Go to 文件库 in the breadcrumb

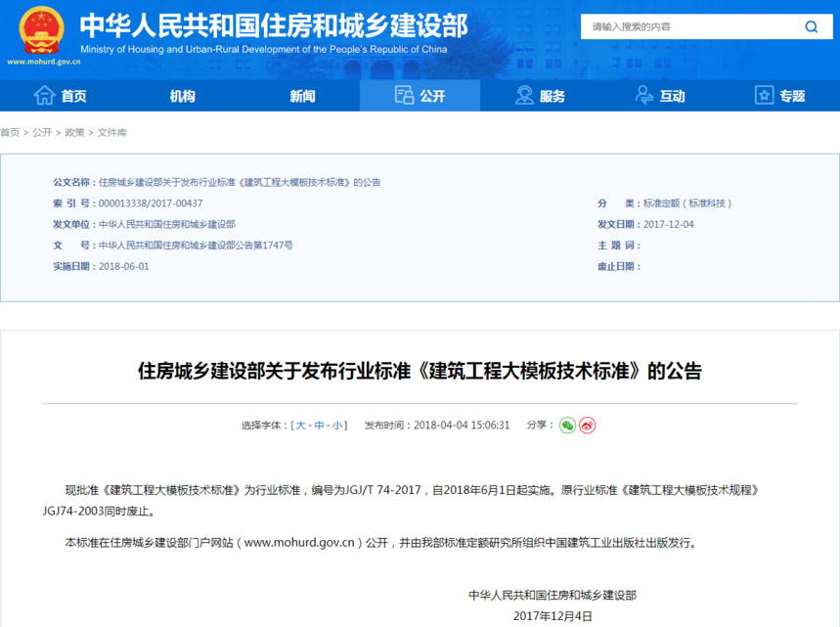[111, 132]
